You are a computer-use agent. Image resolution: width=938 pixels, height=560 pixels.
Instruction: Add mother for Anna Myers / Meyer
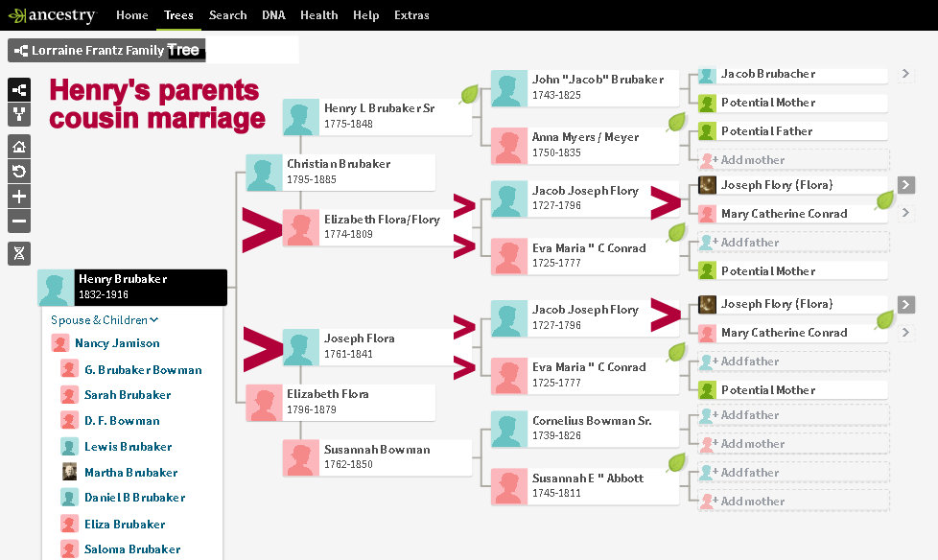pyautogui.click(x=752, y=160)
